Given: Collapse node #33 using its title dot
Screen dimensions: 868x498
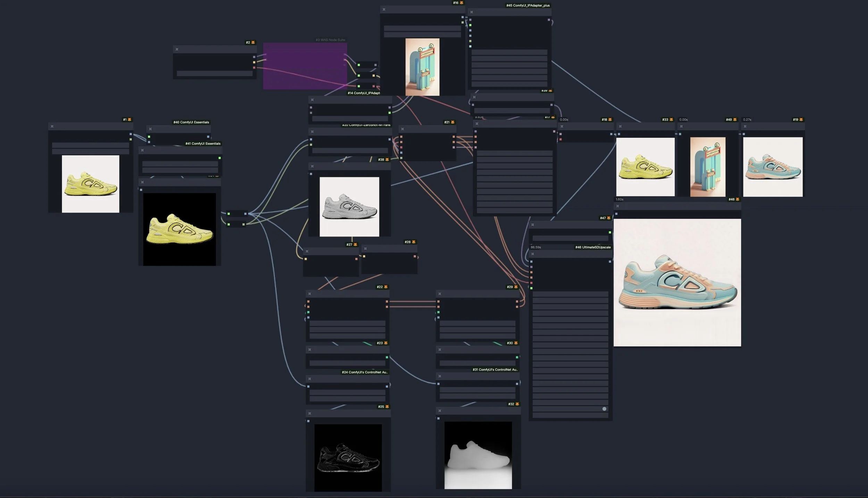Looking at the screenshot, I should (620, 126).
